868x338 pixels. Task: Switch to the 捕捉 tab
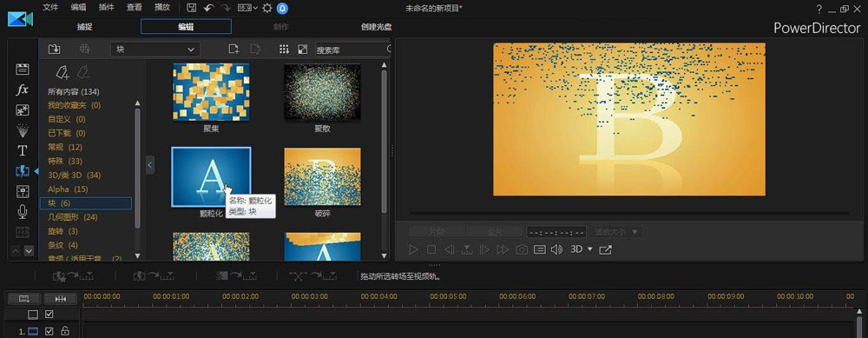point(85,27)
